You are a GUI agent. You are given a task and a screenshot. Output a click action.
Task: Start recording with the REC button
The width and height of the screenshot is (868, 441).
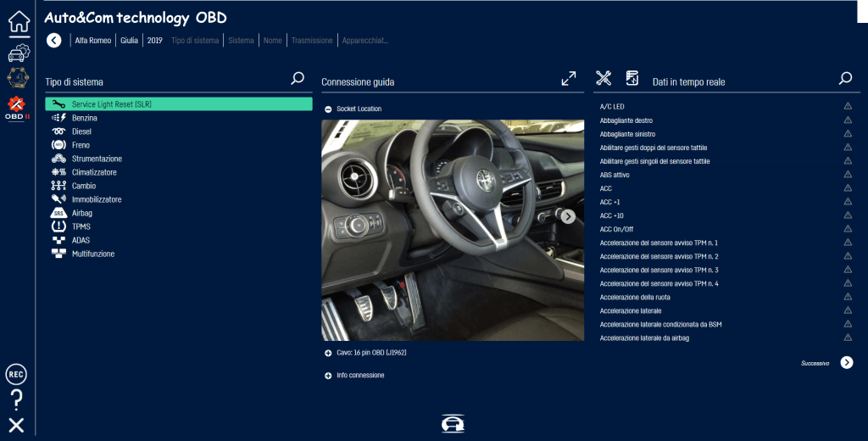pos(16,374)
